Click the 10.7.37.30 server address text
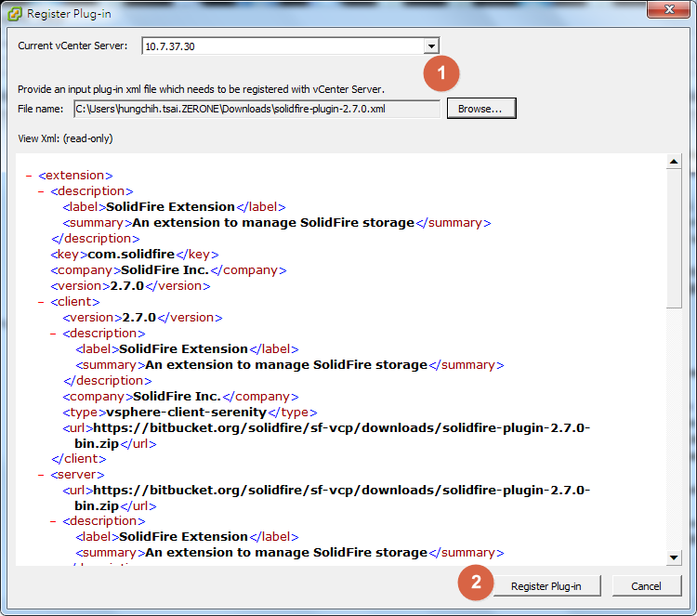697x616 pixels. (x=170, y=46)
